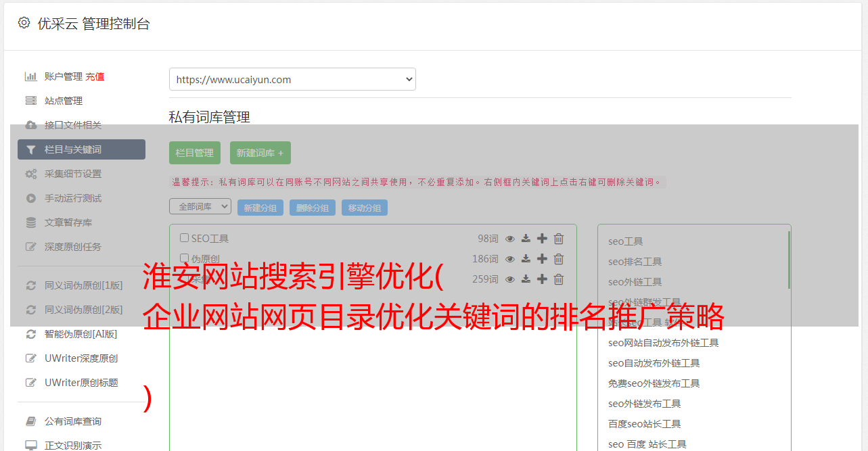Click plus icon on 伪原创 row
This screenshot has height=451, width=868.
point(542,259)
